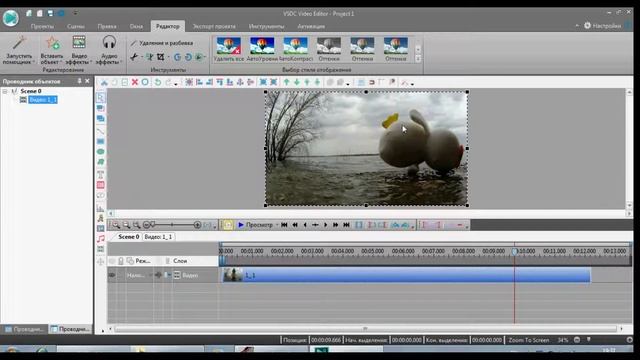Toggle the video layer eye visibility
The height and width of the screenshot is (360, 640).
tap(111, 275)
